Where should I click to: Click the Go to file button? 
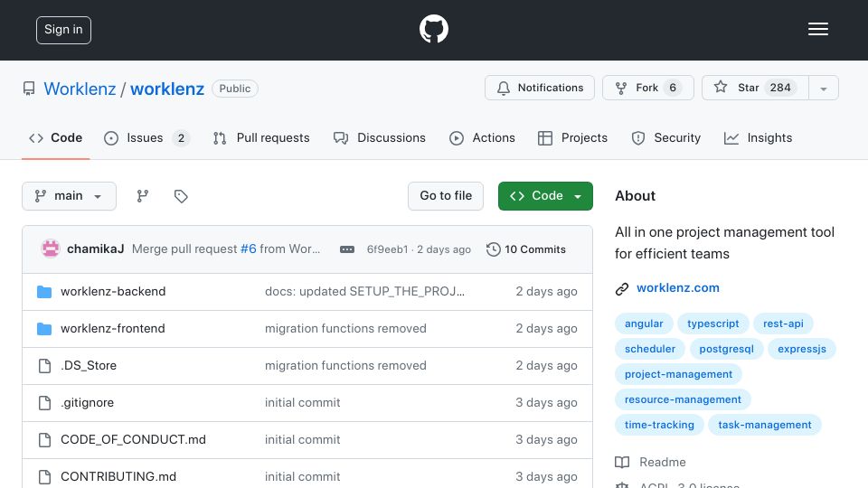tap(446, 196)
